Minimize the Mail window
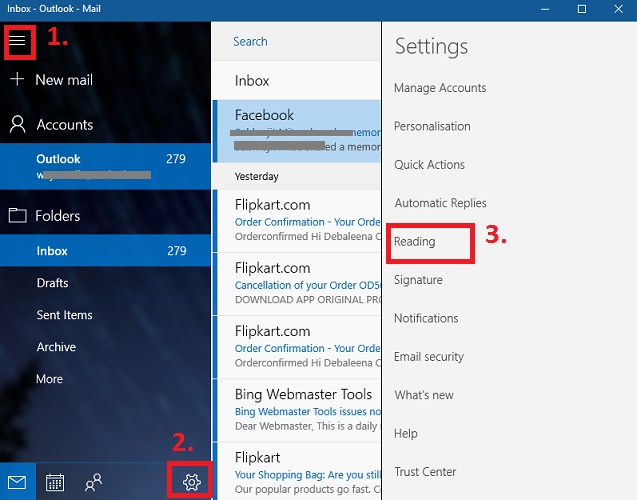Screen dimensions: 637x500 click(x=545, y=9)
